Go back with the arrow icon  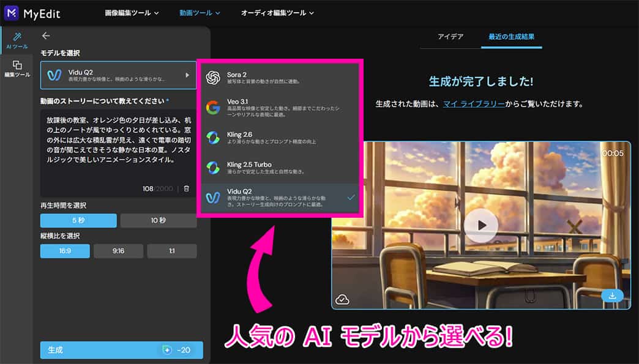click(47, 35)
